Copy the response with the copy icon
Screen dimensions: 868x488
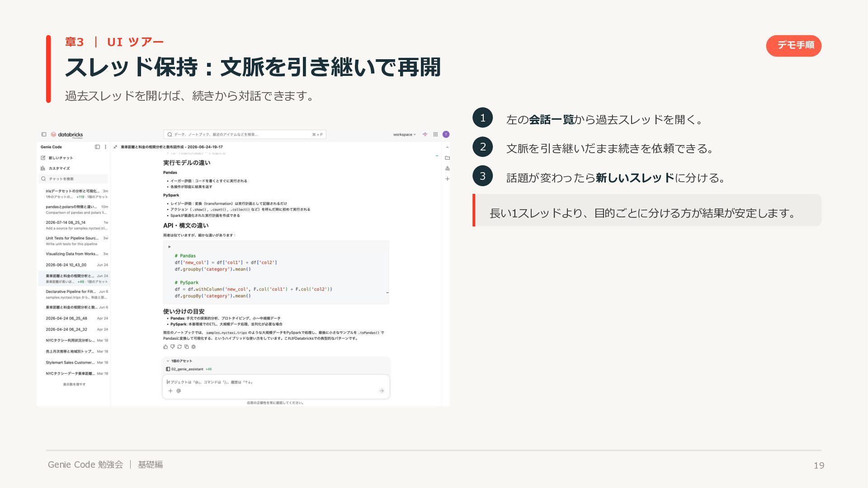tap(186, 347)
